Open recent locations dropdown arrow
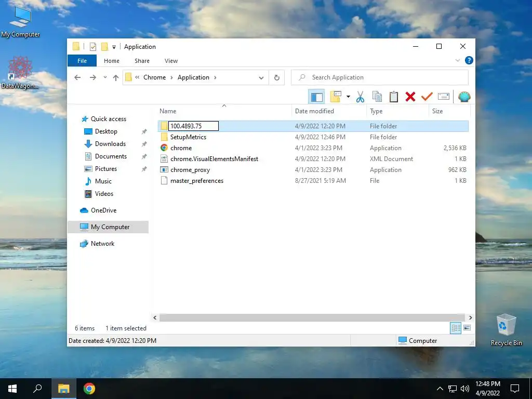 105,77
